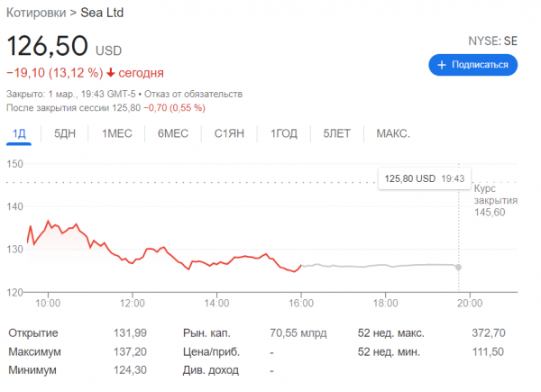541x392 pixels.
Task: Select the МАКС. full history tab
Action: tap(392, 133)
